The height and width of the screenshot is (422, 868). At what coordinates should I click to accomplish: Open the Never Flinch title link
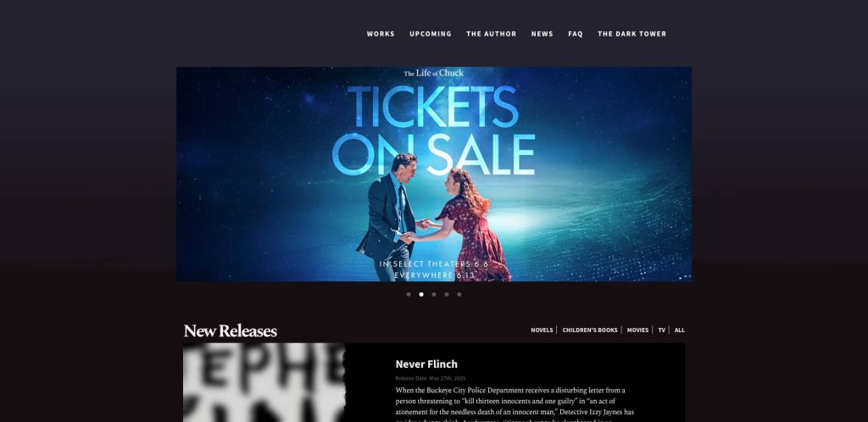(426, 364)
